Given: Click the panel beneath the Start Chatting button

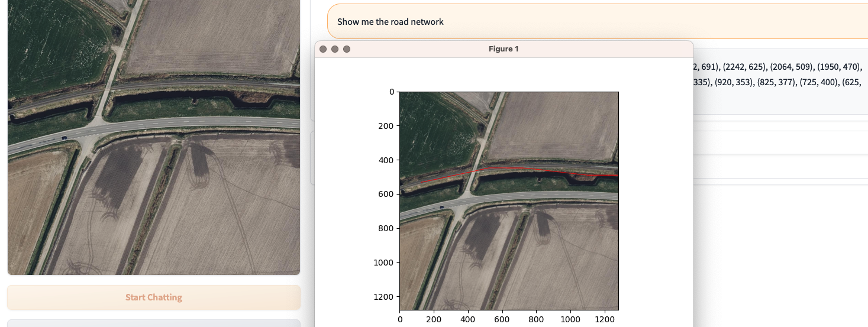Looking at the screenshot, I should point(154,323).
